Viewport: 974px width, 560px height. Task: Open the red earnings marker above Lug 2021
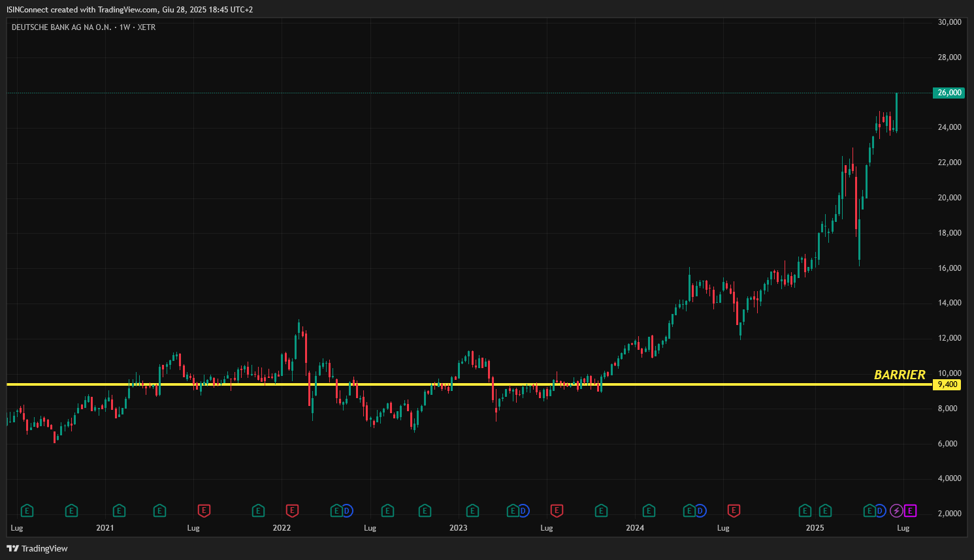pos(204,510)
